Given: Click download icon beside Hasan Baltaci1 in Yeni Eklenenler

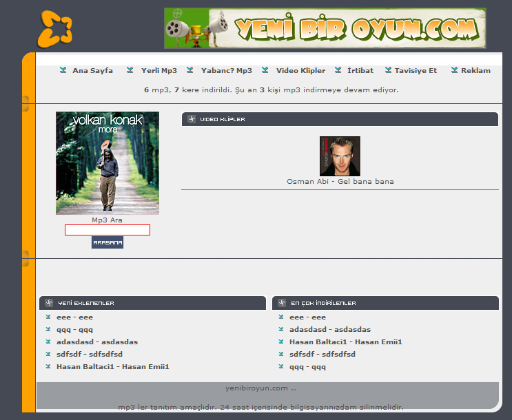Looking at the screenshot, I should coord(48,366).
